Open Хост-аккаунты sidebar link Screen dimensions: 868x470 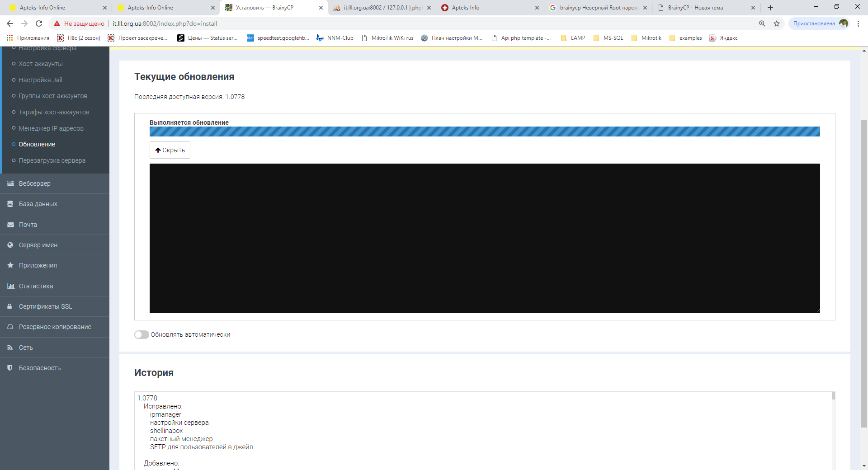pos(41,64)
